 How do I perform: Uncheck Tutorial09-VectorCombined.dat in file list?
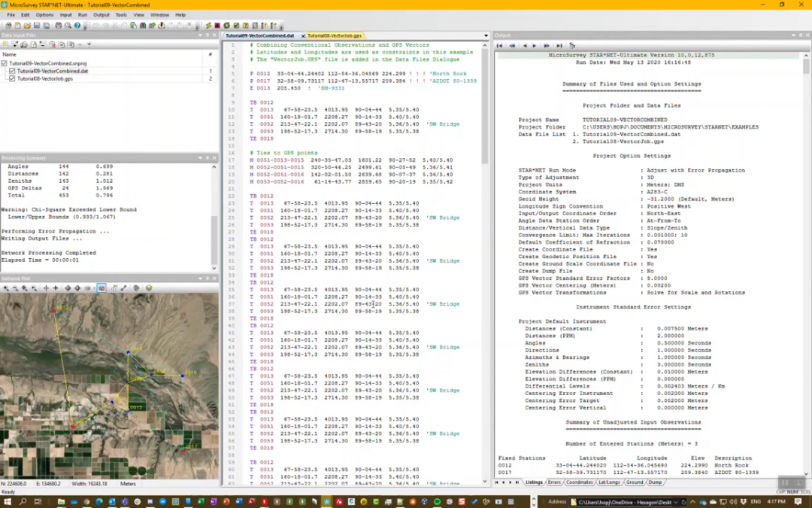coord(12,71)
